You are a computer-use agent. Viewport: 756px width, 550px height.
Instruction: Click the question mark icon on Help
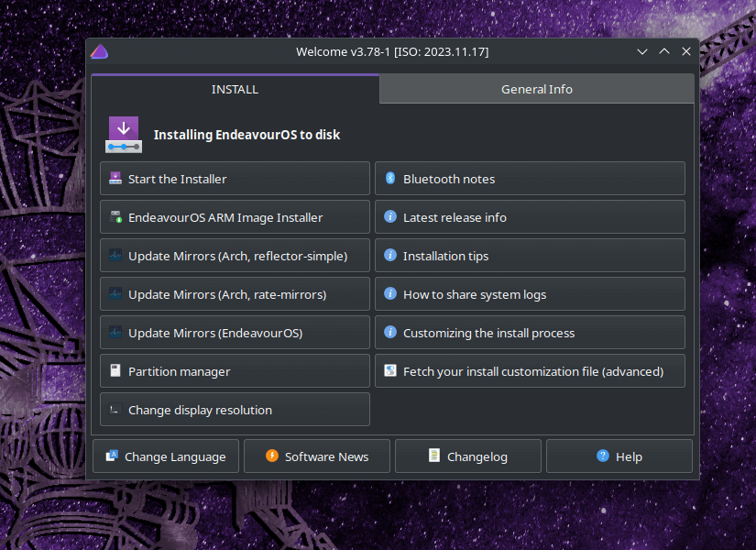602,456
